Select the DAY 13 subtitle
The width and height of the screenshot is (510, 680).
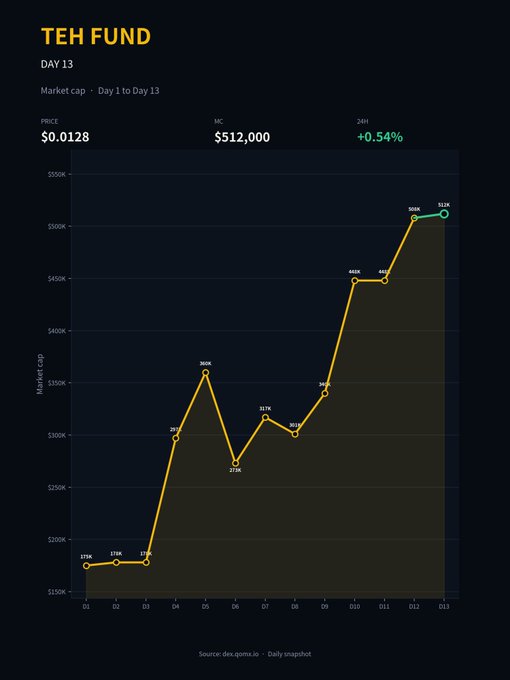pyautogui.click(x=57, y=64)
